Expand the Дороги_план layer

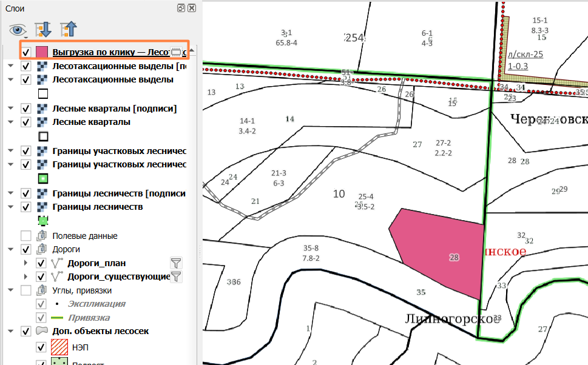pos(25,263)
